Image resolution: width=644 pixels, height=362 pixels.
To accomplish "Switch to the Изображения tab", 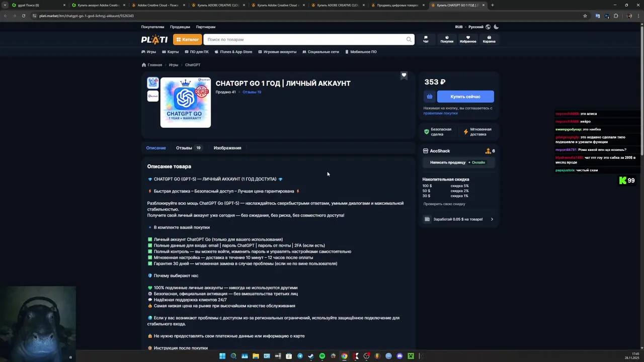I will click(x=227, y=148).
